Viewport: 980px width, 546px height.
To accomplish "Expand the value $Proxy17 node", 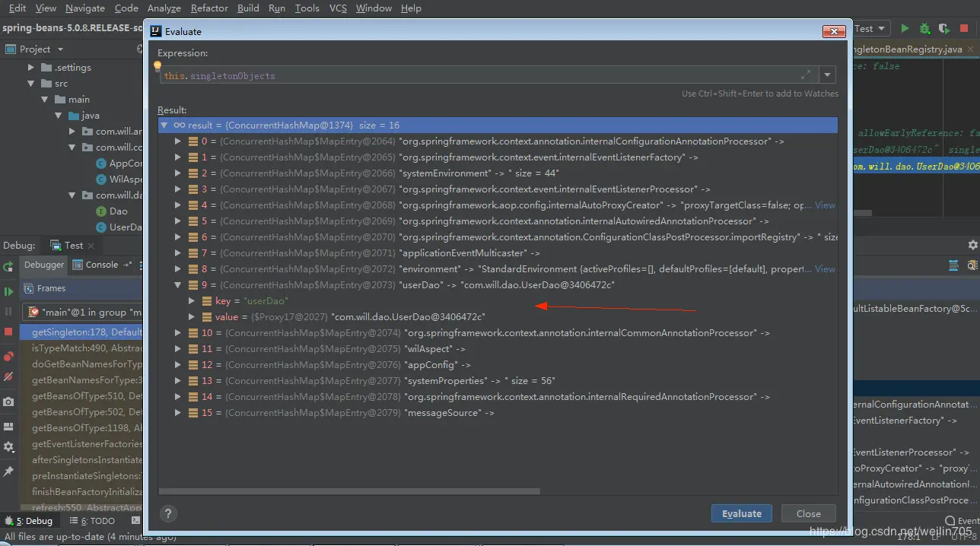I will (x=192, y=316).
